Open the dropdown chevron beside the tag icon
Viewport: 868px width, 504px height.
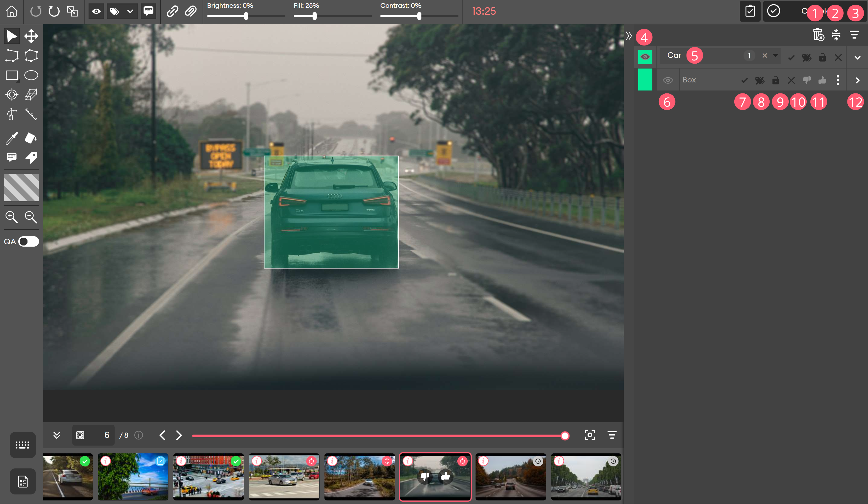(x=130, y=11)
